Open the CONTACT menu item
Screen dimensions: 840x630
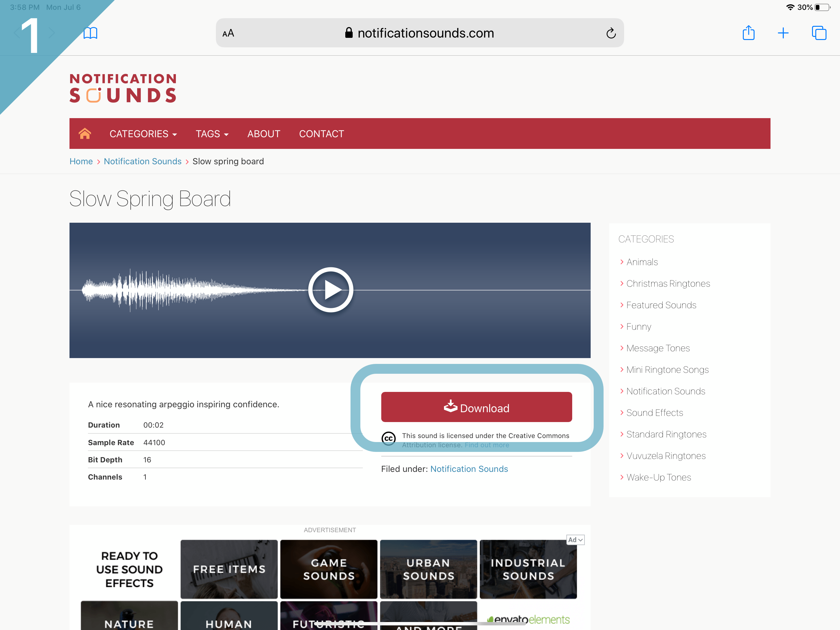321,134
